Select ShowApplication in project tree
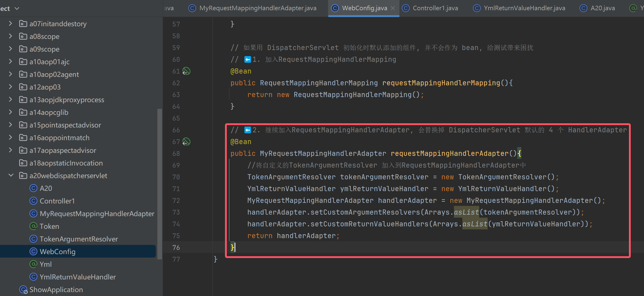The image size is (644, 296). coord(56,290)
